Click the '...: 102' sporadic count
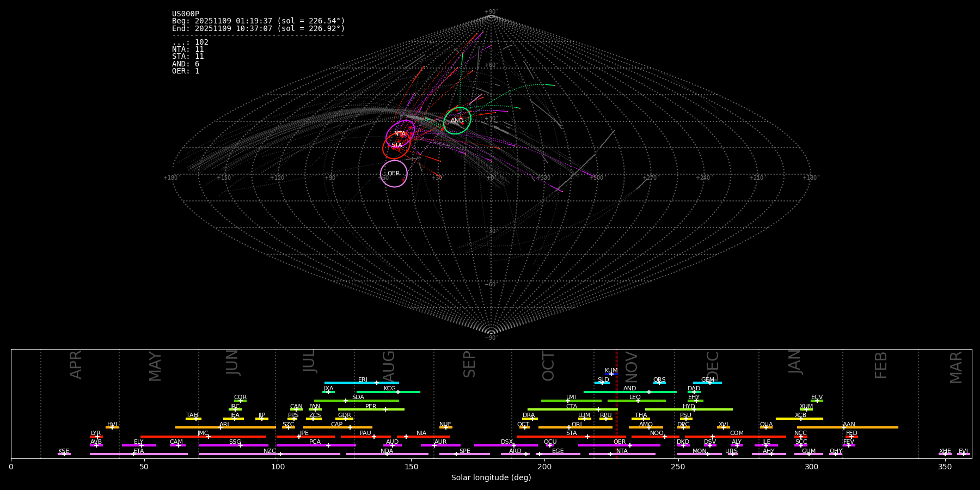 [x=190, y=42]
